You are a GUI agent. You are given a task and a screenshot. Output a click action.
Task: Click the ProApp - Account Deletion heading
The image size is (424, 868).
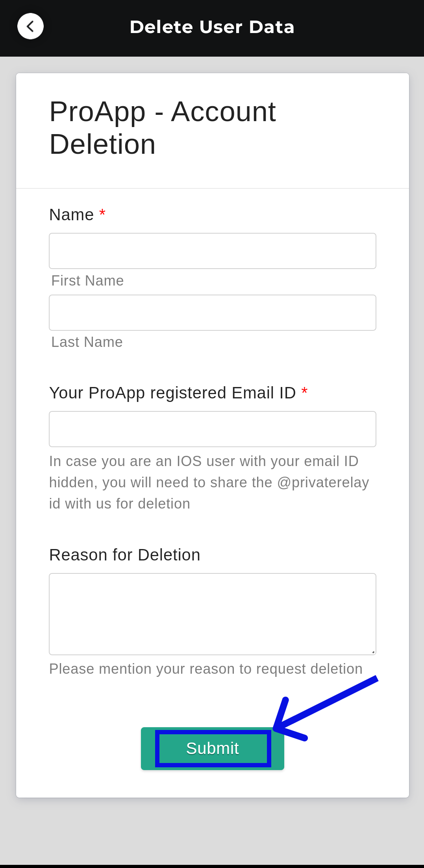point(162,128)
